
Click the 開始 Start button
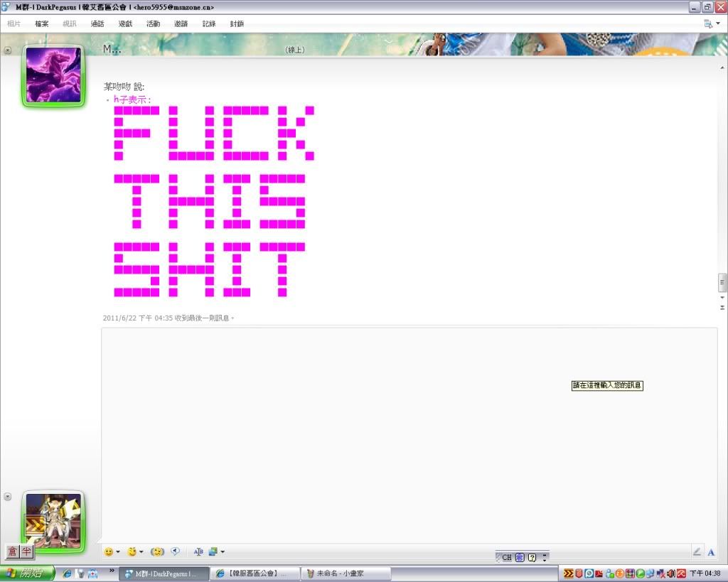(x=27, y=573)
